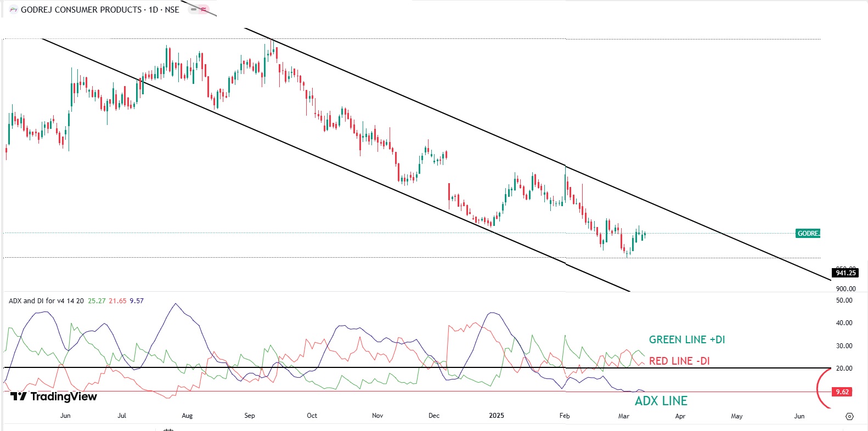
Task: Click the Sep label on time axis
Action: (250, 416)
